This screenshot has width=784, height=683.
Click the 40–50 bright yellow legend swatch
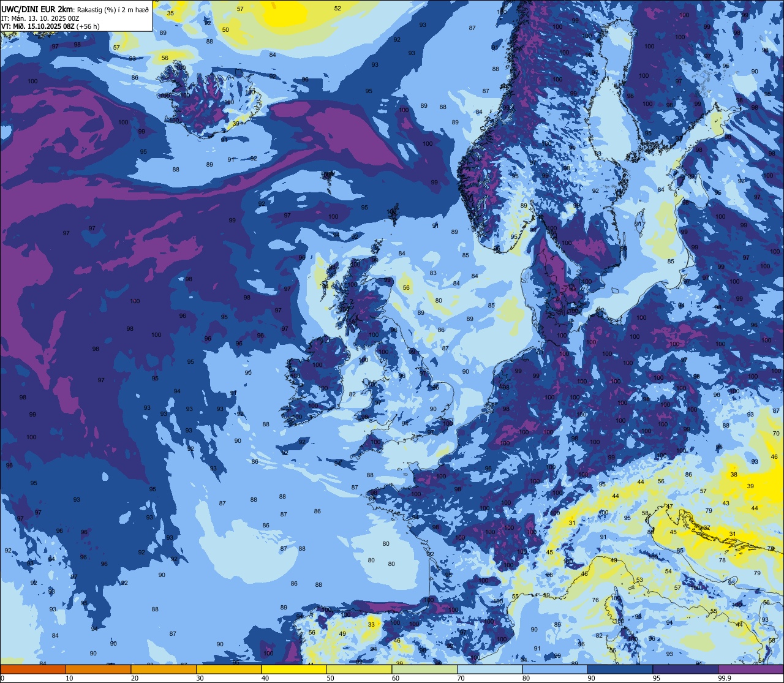coord(294,669)
